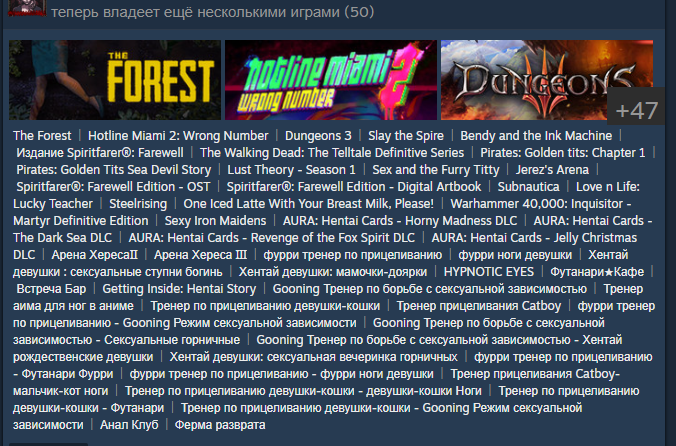
Task: Open Dungeons 3 text link
Action: 318,136
